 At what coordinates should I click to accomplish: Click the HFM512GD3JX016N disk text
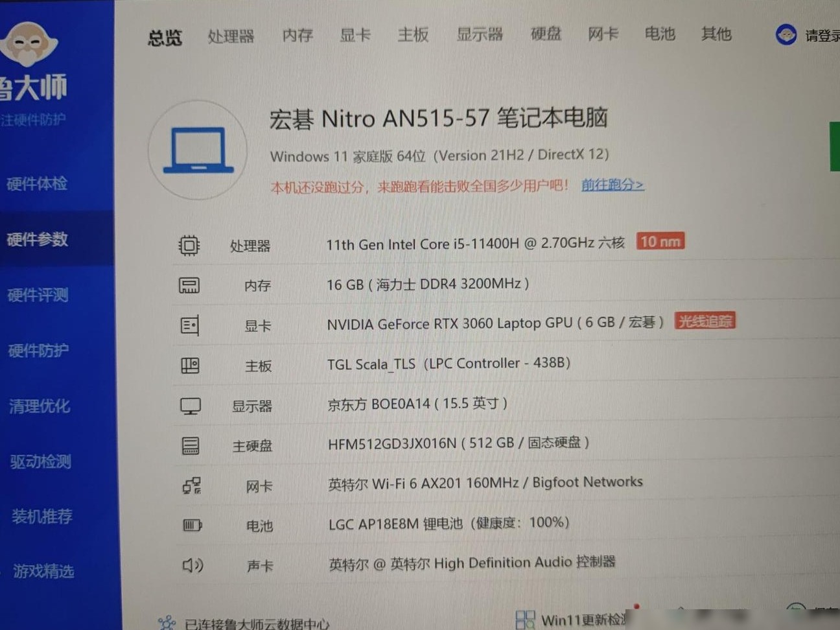pos(459,443)
